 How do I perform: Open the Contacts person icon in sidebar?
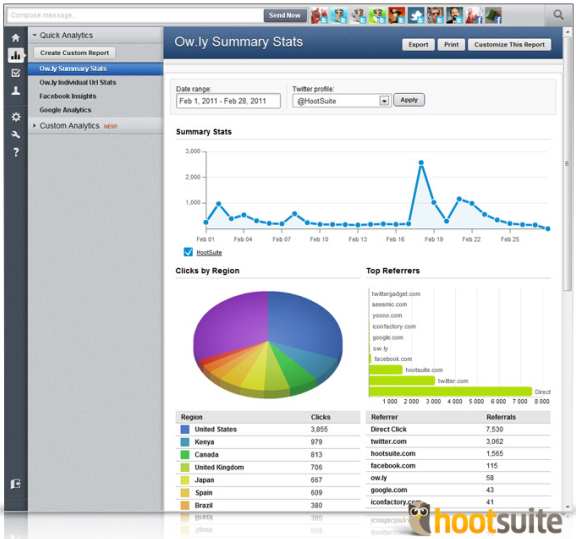point(15,91)
